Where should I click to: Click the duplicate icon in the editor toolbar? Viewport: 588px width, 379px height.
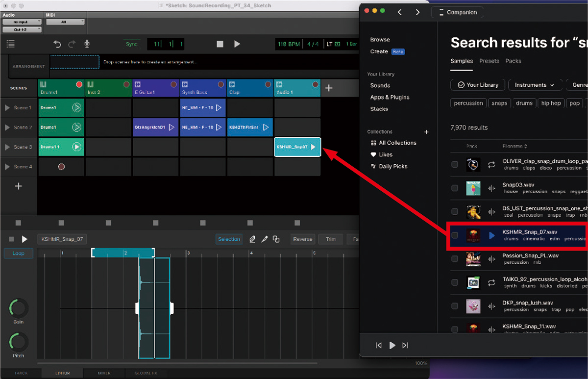(276, 239)
